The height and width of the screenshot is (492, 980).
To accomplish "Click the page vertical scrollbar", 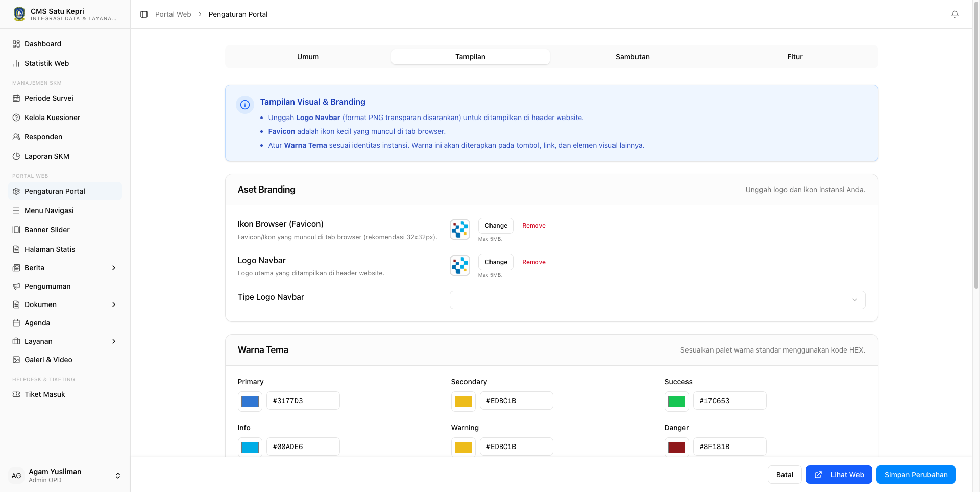I will (x=976, y=146).
